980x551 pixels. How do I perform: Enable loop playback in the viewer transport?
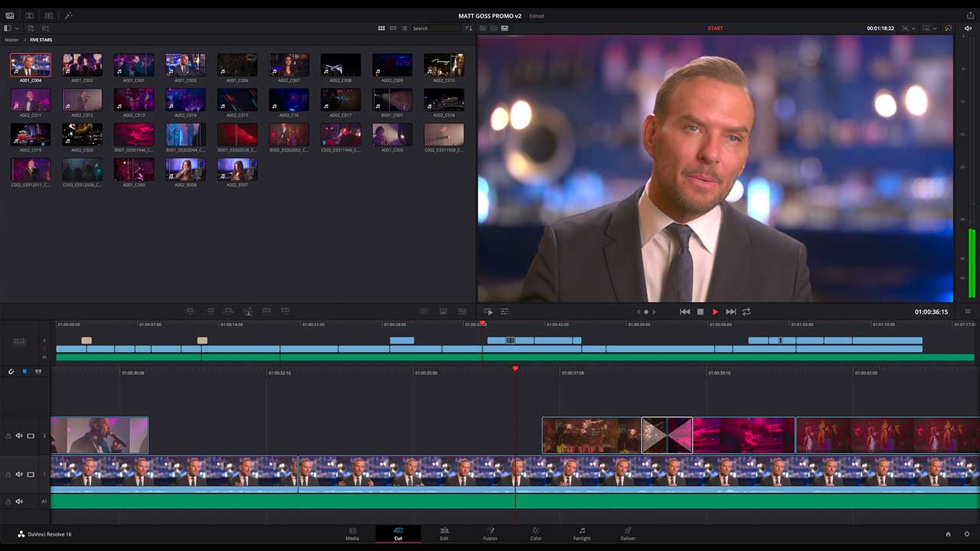pos(746,311)
